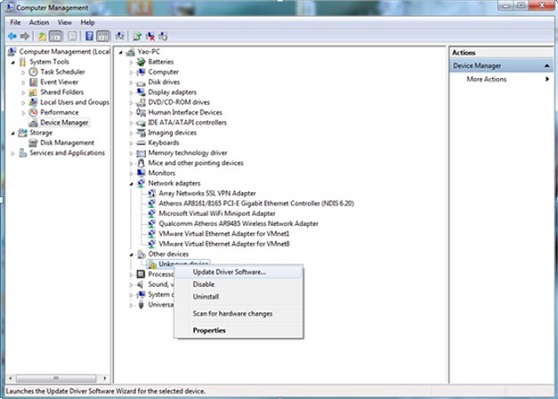This screenshot has height=399, width=558.
Task: Open the Action menu
Action: pyautogui.click(x=39, y=22)
